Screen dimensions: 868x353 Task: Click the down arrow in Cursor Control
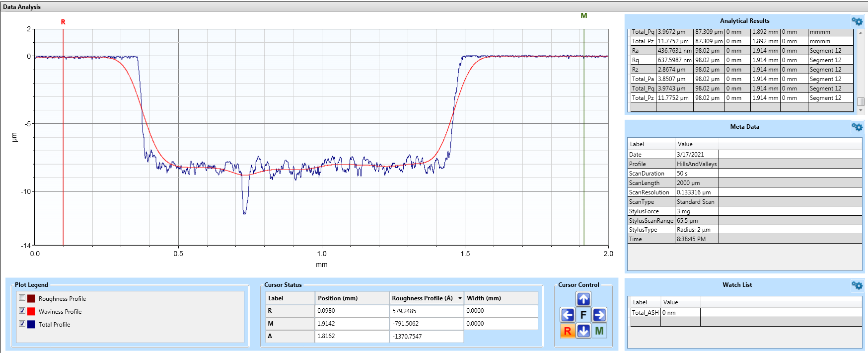583,331
